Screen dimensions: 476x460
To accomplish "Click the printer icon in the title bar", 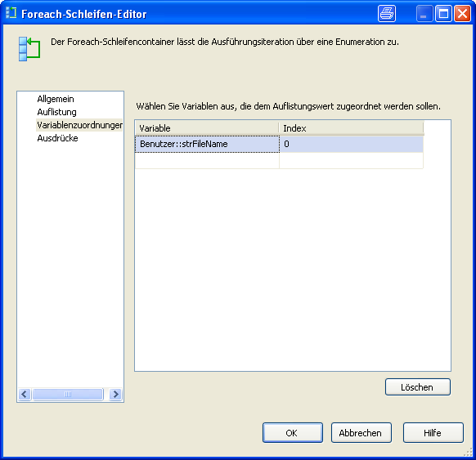I will click(387, 14).
